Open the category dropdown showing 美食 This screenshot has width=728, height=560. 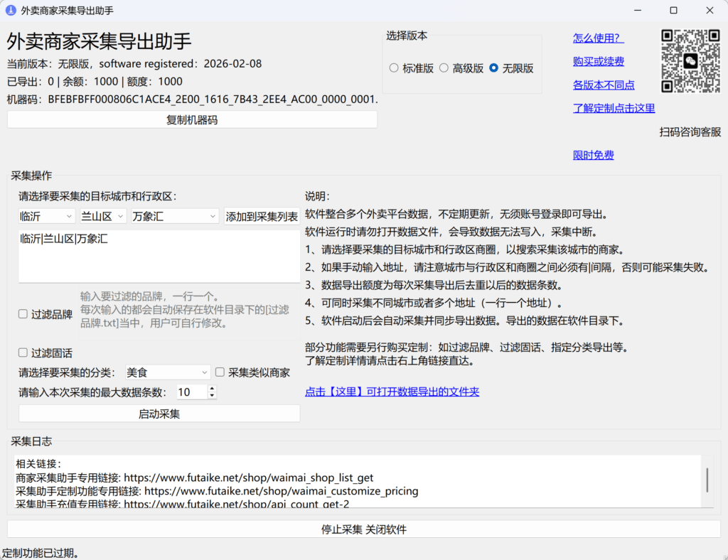tap(167, 371)
